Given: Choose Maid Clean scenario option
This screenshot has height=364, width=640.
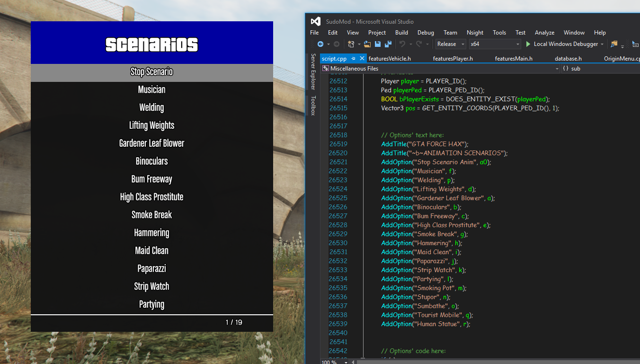Looking at the screenshot, I should (x=152, y=251).
